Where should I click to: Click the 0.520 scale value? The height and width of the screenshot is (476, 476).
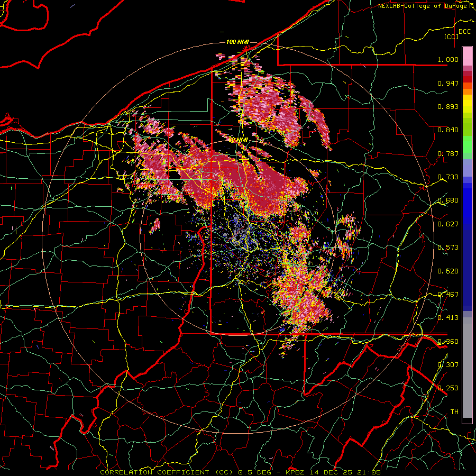448,271
